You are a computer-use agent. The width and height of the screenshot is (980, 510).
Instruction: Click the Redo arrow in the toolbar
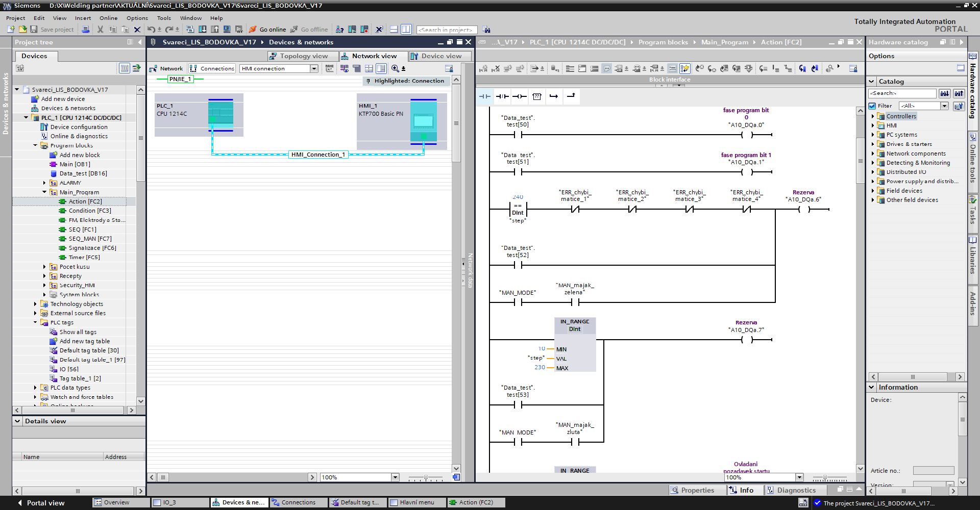coord(169,30)
